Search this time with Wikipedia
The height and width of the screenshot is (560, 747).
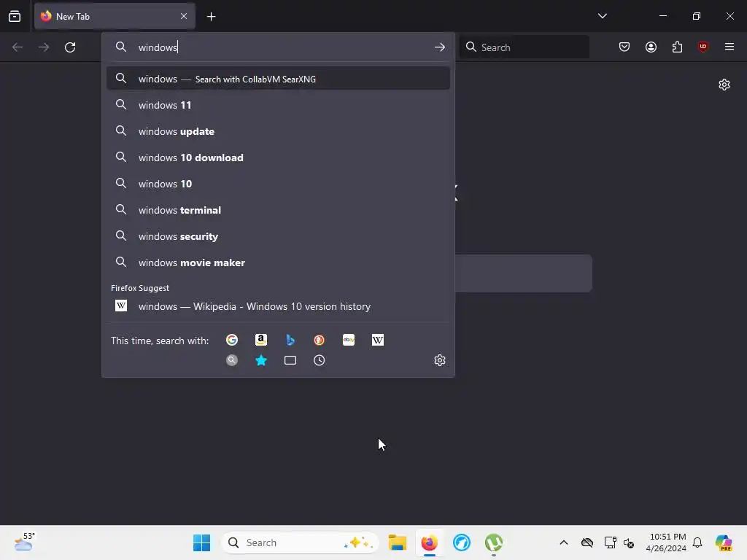tap(378, 340)
